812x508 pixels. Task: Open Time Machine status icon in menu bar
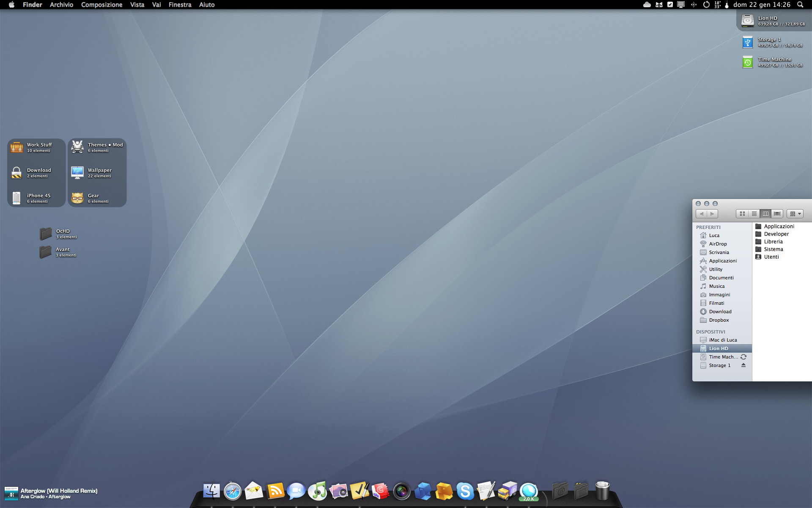coord(706,5)
